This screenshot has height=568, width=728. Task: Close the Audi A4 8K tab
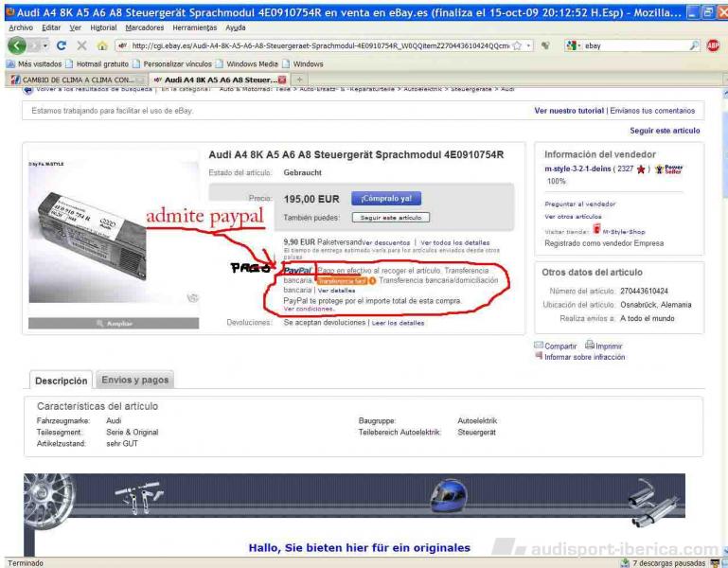click(x=282, y=80)
